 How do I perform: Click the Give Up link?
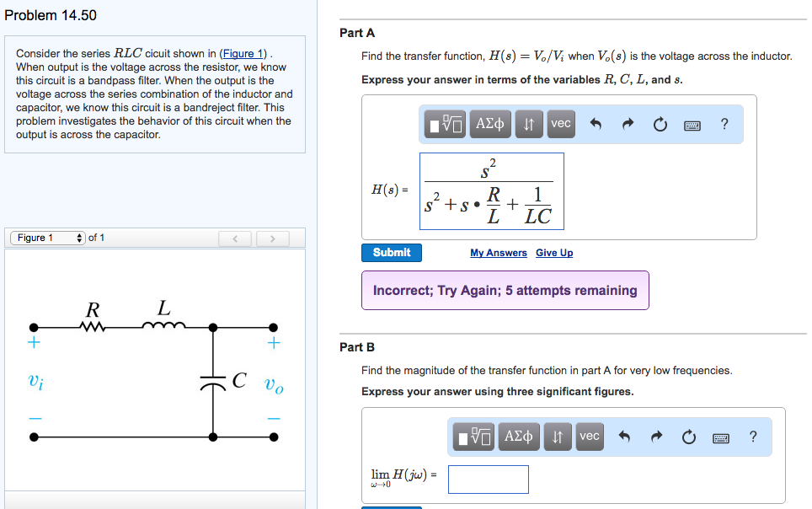pyautogui.click(x=553, y=252)
